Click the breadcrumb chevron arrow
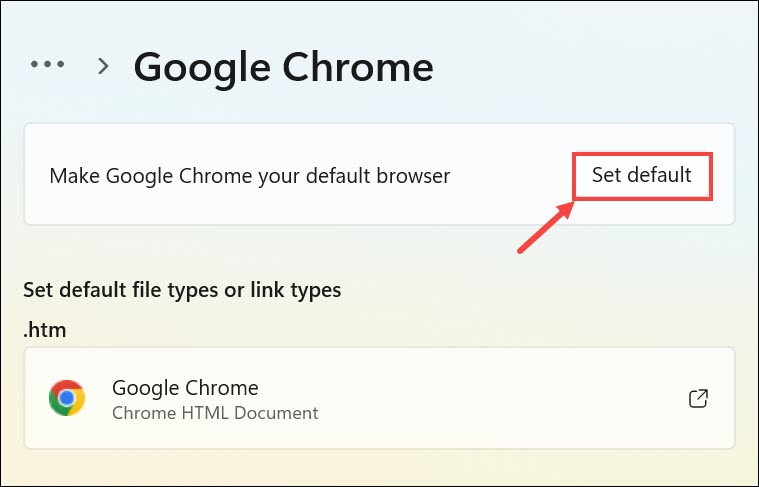759x487 pixels. pyautogui.click(x=102, y=66)
